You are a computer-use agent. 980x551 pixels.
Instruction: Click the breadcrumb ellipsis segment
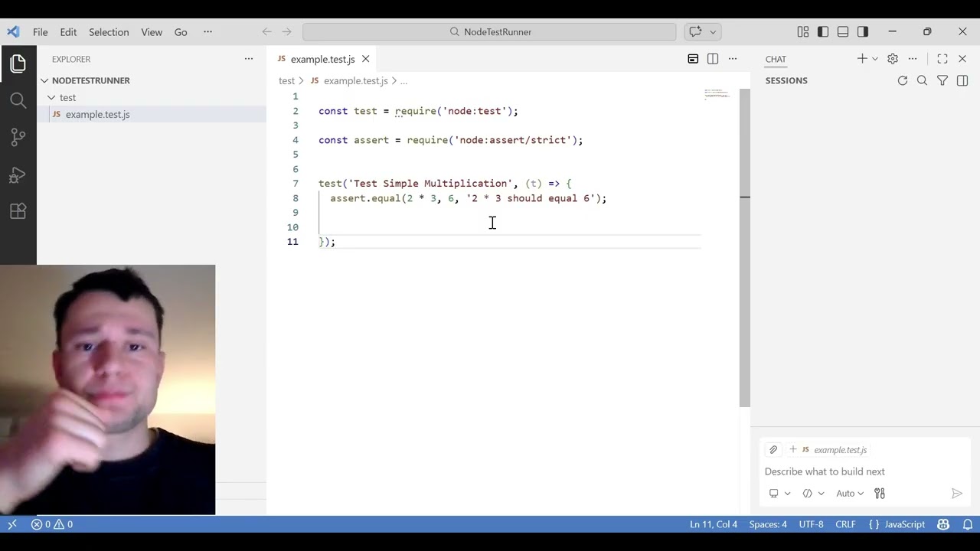coord(403,80)
